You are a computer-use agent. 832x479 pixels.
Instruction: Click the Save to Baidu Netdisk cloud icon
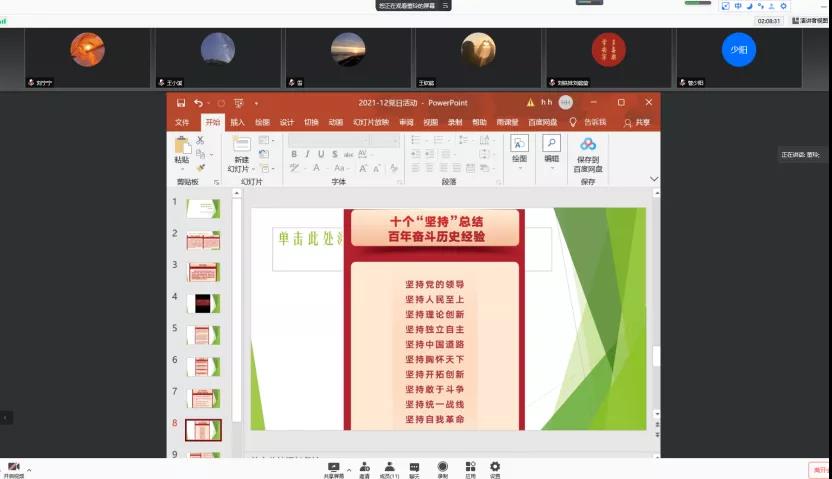click(588, 144)
